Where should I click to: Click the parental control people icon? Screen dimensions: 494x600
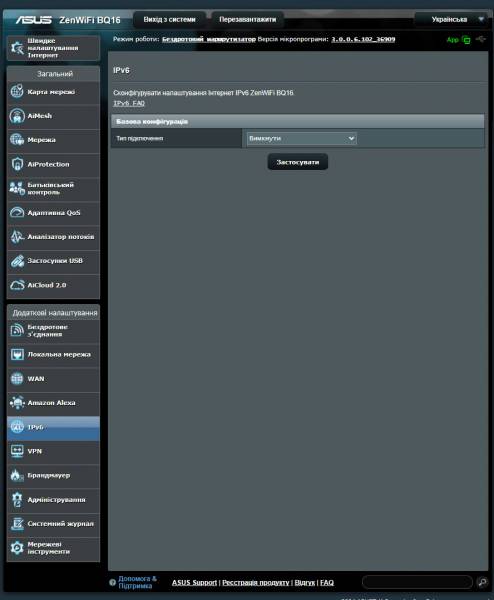tap(17, 188)
